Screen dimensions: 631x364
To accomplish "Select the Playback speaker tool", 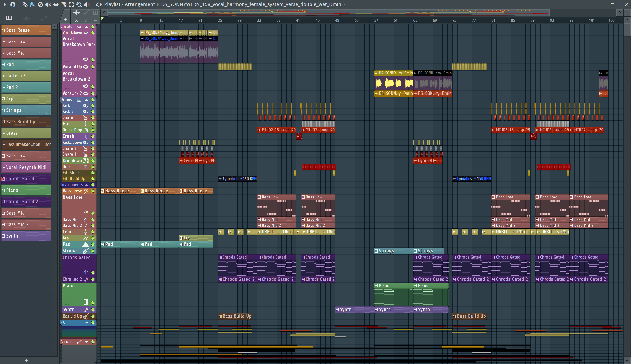I will point(87,4).
